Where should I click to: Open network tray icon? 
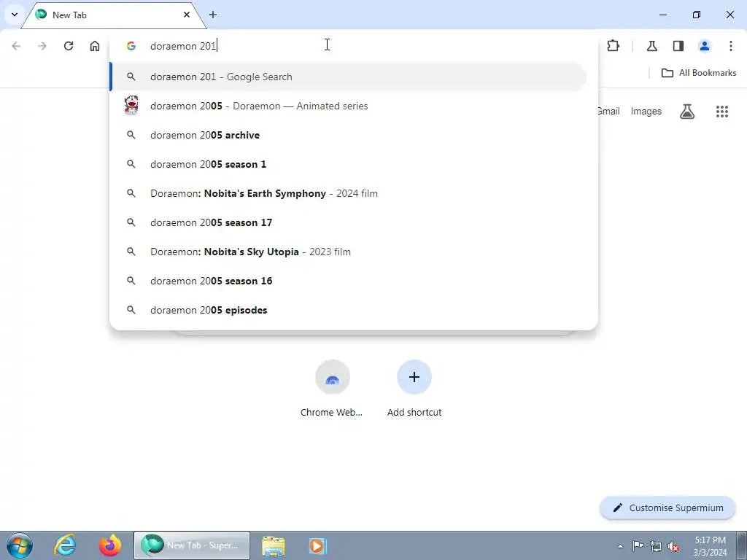point(656,546)
